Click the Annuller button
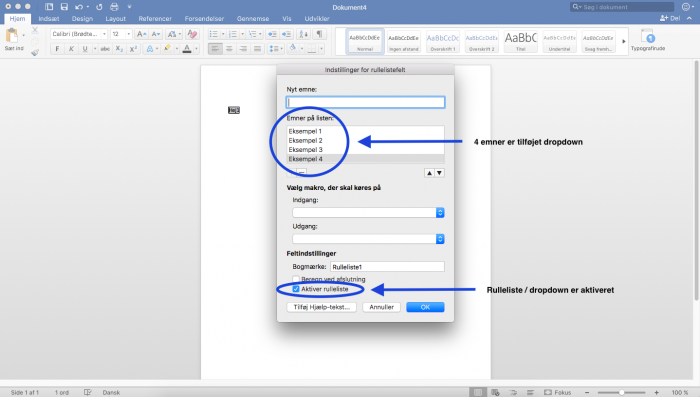The image size is (700, 397). pos(381,307)
